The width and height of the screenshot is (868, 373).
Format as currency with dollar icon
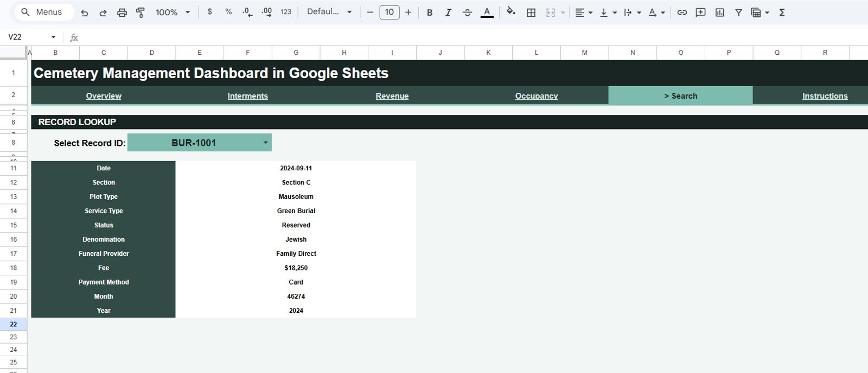tap(210, 12)
